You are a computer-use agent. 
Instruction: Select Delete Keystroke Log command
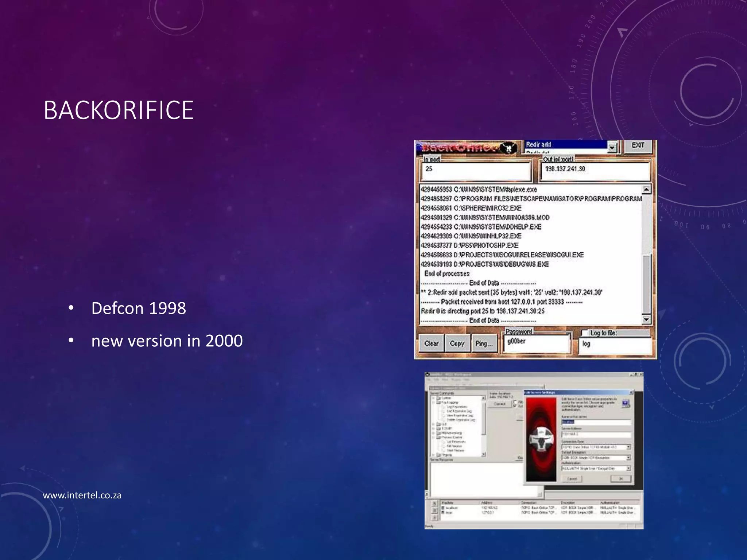click(461, 420)
